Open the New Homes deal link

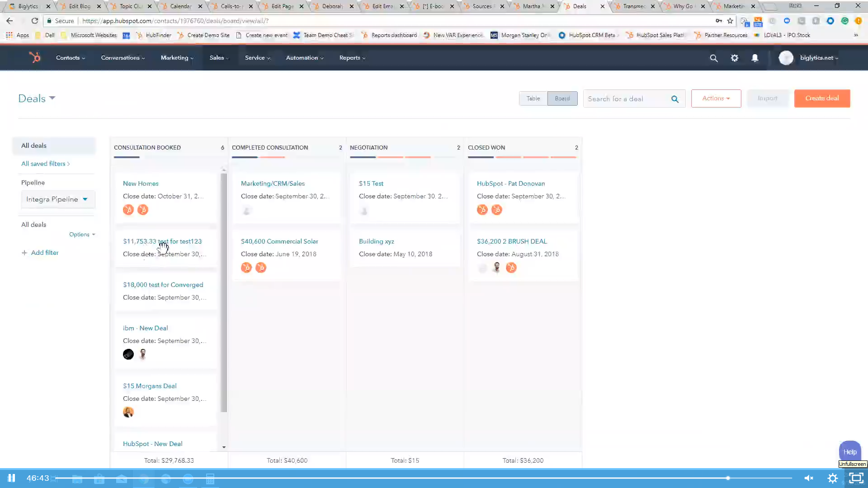[141, 183]
